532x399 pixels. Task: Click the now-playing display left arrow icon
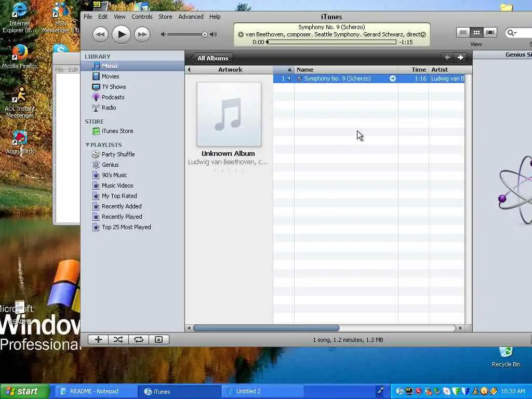point(241,34)
